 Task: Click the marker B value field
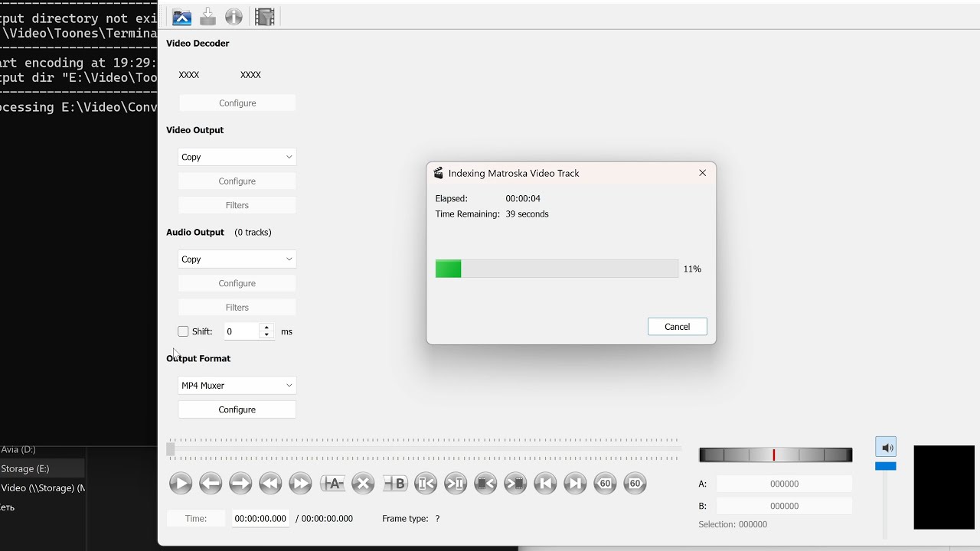tap(784, 506)
